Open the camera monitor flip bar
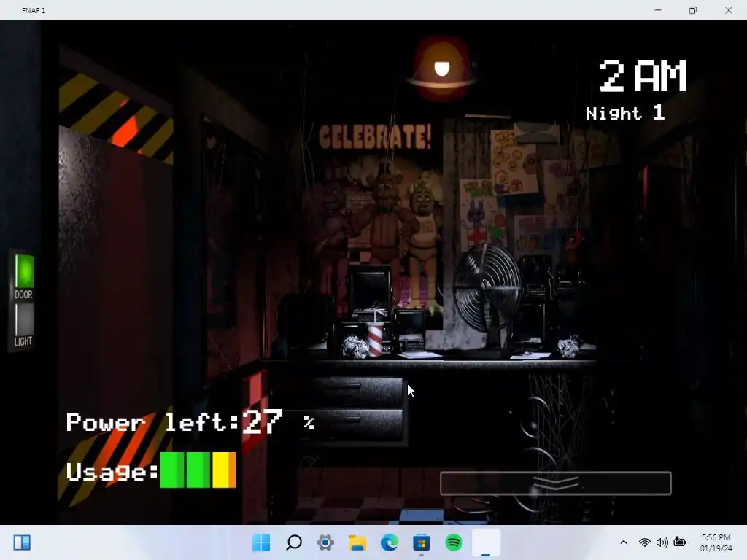Image resolution: width=747 pixels, height=560 pixels. [555, 483]
